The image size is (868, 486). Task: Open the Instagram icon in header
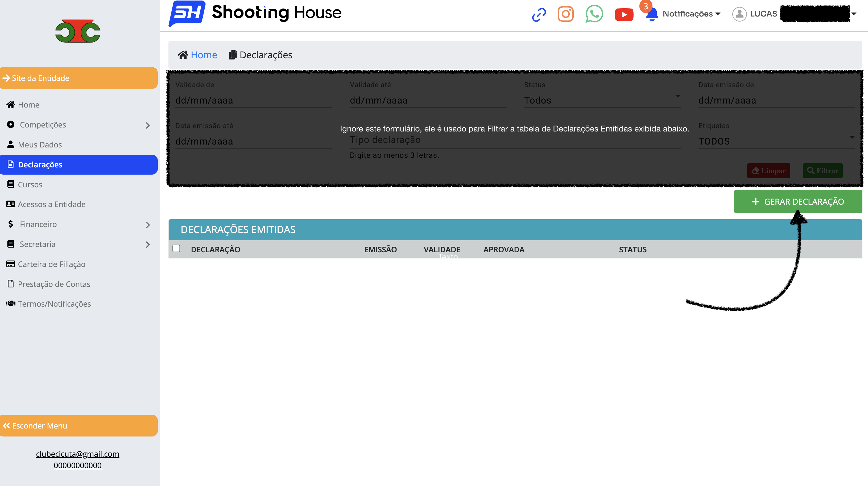[565, 14]
